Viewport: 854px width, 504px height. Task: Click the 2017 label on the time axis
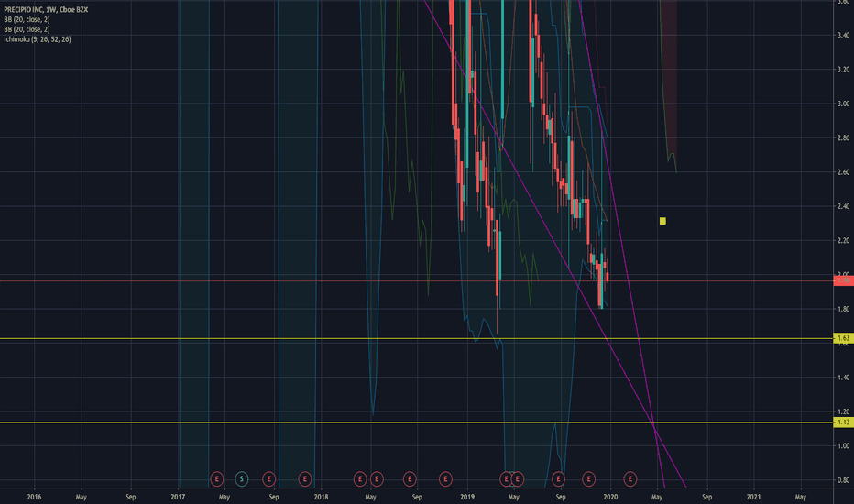tap(178, 497)
